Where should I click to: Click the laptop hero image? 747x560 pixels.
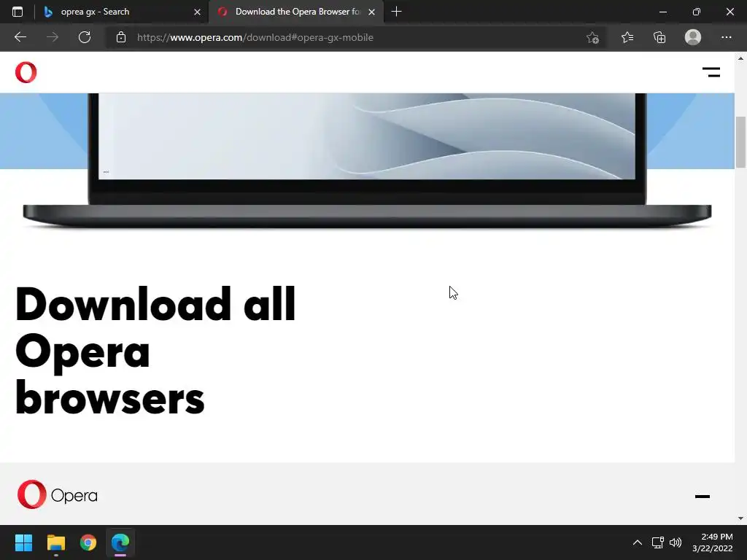(367, 160)
